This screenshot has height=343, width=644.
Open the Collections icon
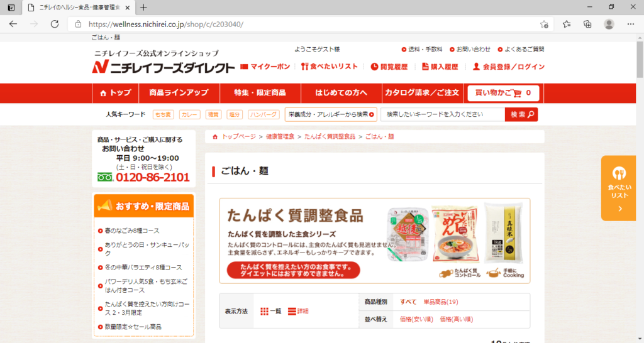click(588, 24)
